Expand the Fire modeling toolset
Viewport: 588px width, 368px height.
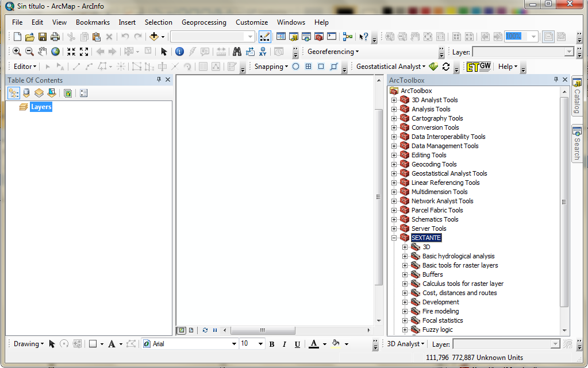[405, 311]
